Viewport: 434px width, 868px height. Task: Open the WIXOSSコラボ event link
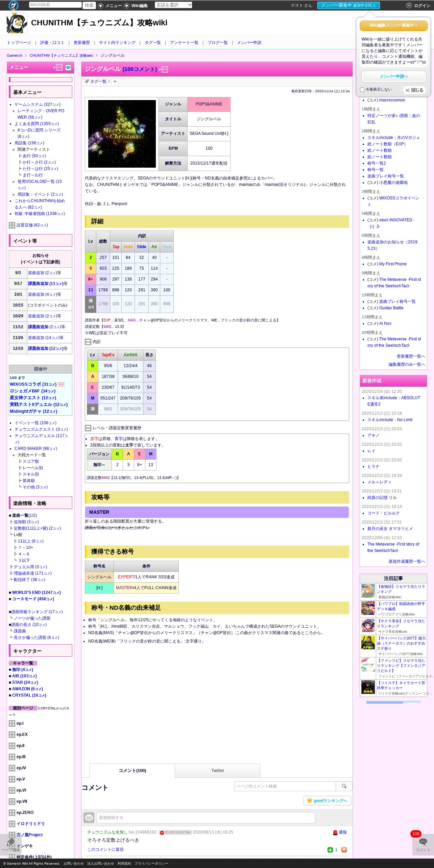33,384
